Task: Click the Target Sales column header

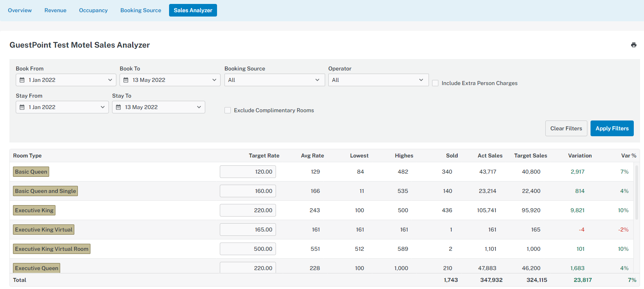Action: coord(531,156)
